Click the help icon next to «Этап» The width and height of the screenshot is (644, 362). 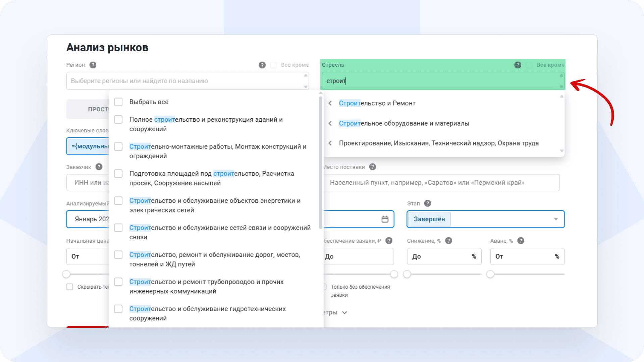point(427,203)
